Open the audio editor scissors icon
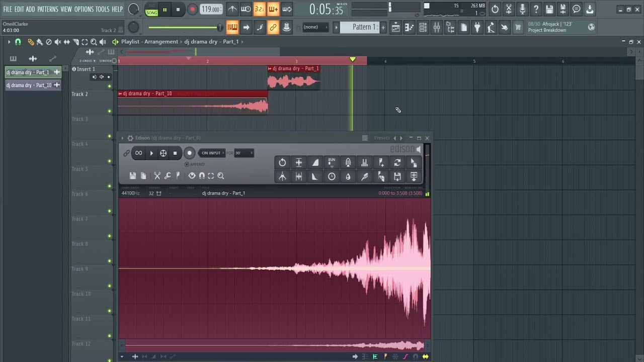The height and width of the screenshot is (362, 644). click(x=509, y=9)
